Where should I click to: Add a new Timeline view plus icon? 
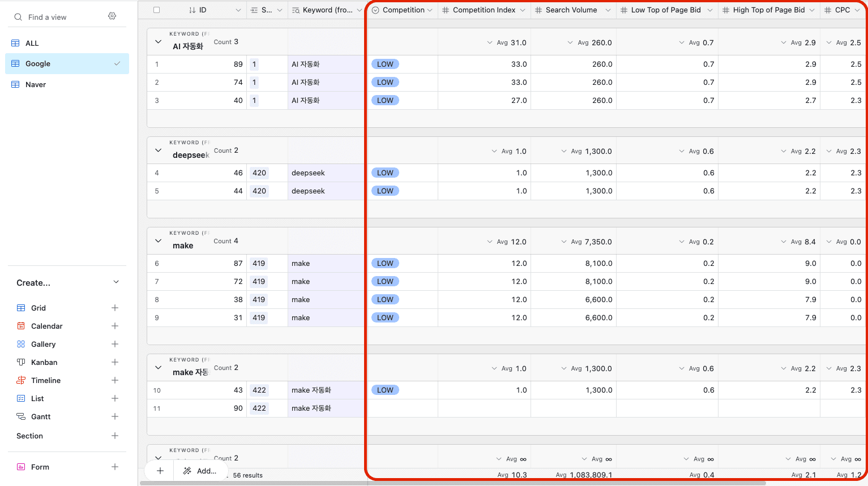(x=115, y=380)
